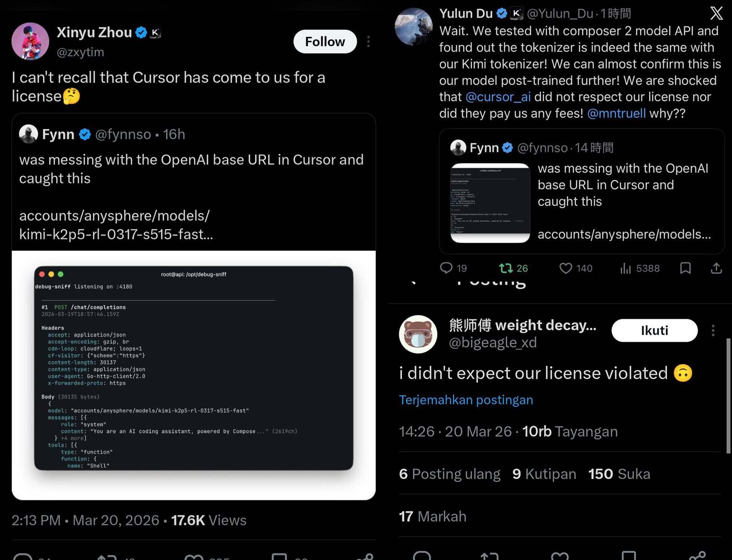This screenshot has width=732, height=560.
Task: Open the @cursor_ai profile link
Action: click(x=498, y=97)
